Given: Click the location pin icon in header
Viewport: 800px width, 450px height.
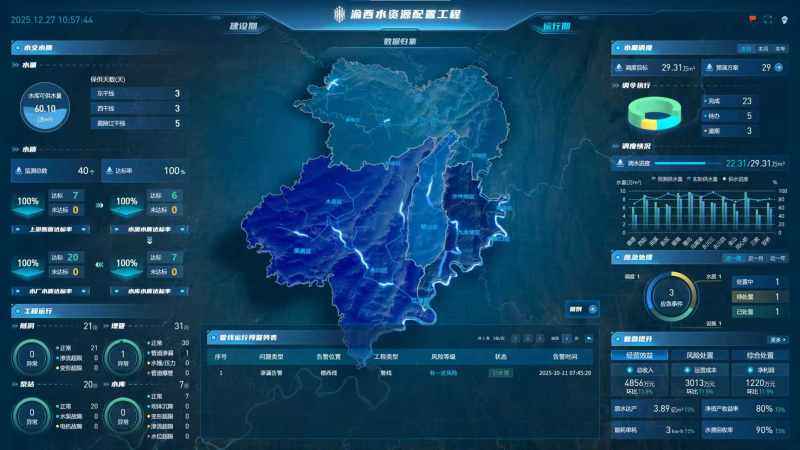Looking at the screenshot, I should coord(784,18).
